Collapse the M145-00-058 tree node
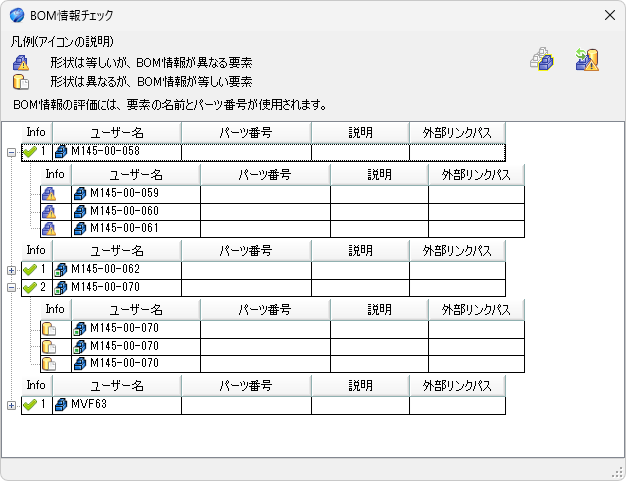Screen dimensions: 626x481 pyautogui.click(x=12, y=152)
